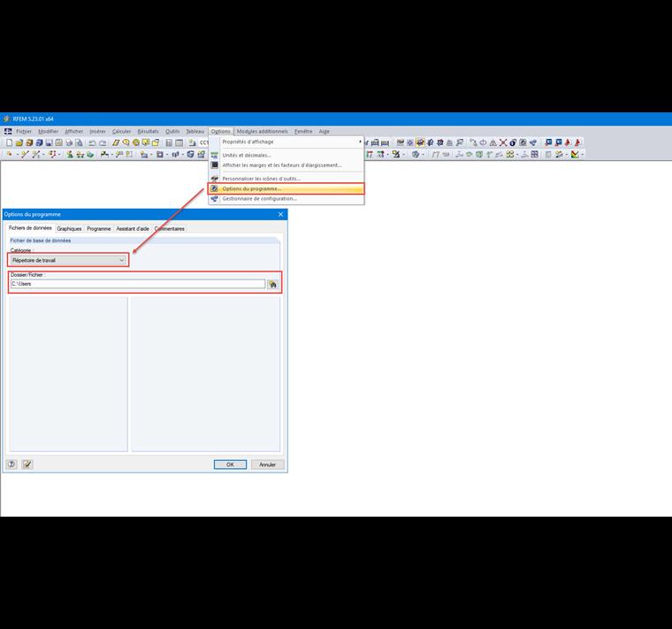Viewport: 672px width, 629px height.
Task: Open the Outils menu
Action: coord(172,132)
